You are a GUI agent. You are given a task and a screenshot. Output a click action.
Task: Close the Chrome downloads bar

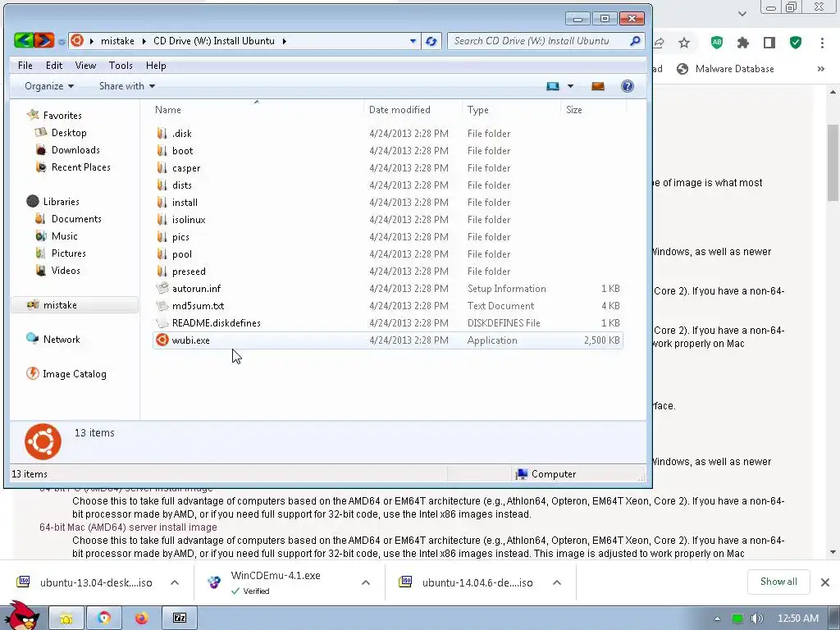pyautogui.click(x=825, y=582)
